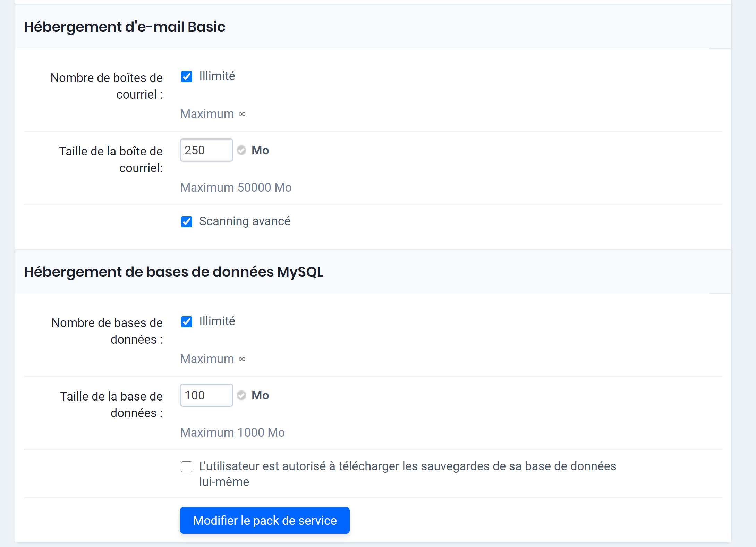The width and height of the screenshot is (756, 547).
Task: Click the Mo unit label next to mailbox size
Action: point(260,150)
